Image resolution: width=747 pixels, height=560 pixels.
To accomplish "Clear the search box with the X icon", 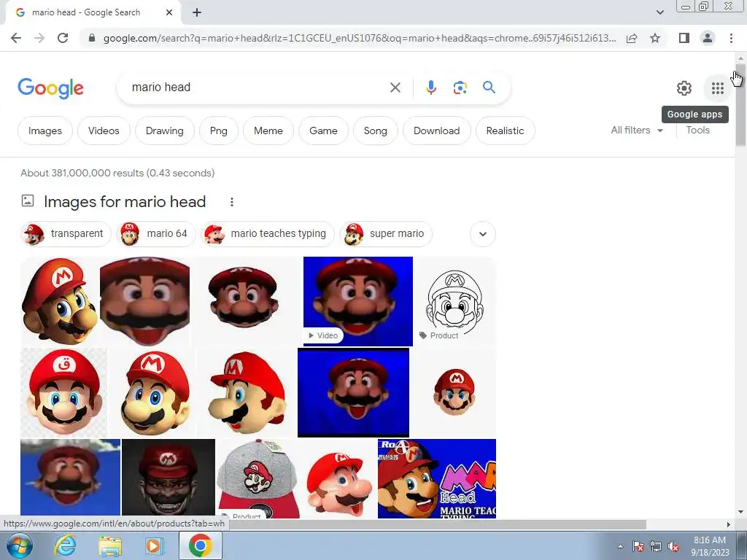I will [395, 87].
